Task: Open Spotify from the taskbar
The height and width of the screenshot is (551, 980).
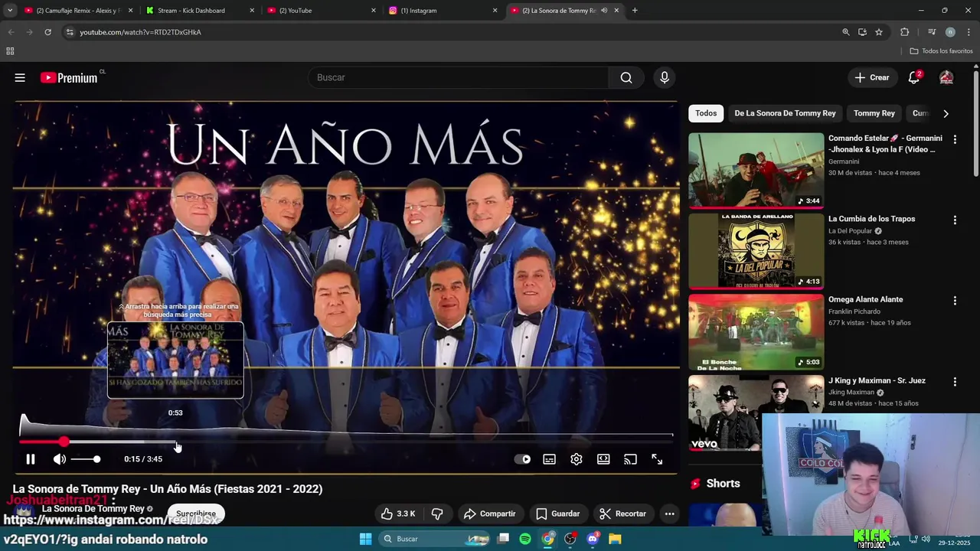Action: [525, 539]
